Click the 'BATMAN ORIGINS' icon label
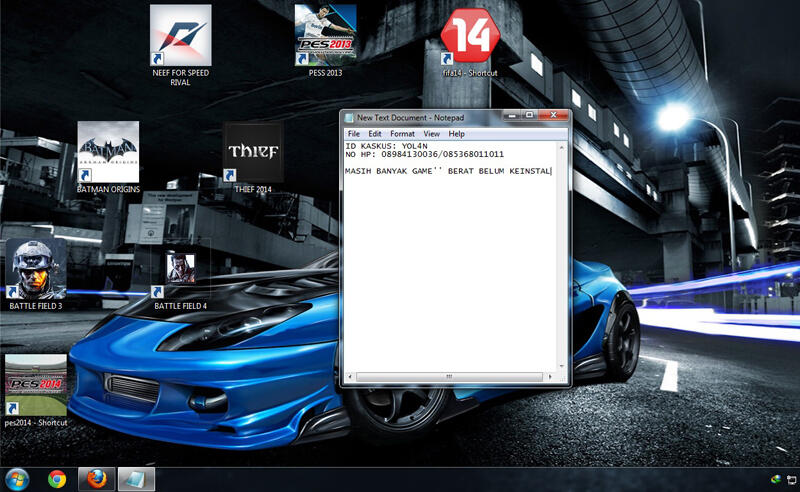Screen dimensions: 800x492 click(x=108, y=189)
